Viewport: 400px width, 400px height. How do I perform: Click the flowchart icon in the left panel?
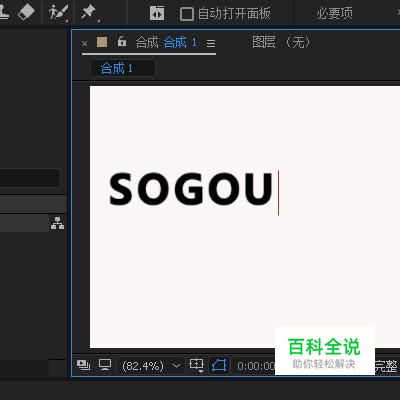[x=57, y=223]
